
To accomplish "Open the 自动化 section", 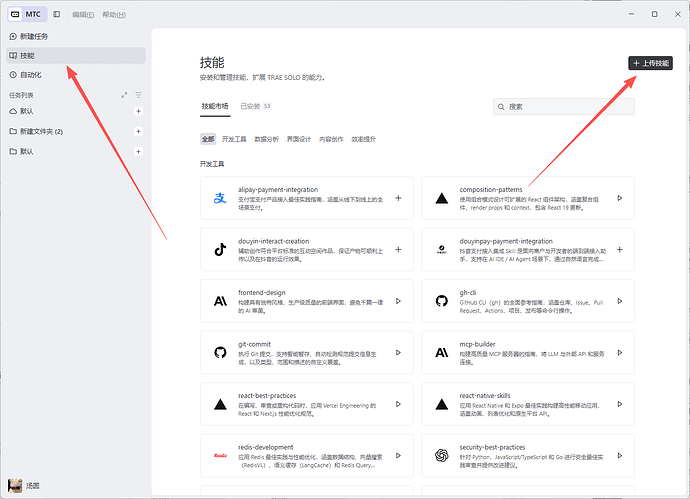I will coord(76,75).
